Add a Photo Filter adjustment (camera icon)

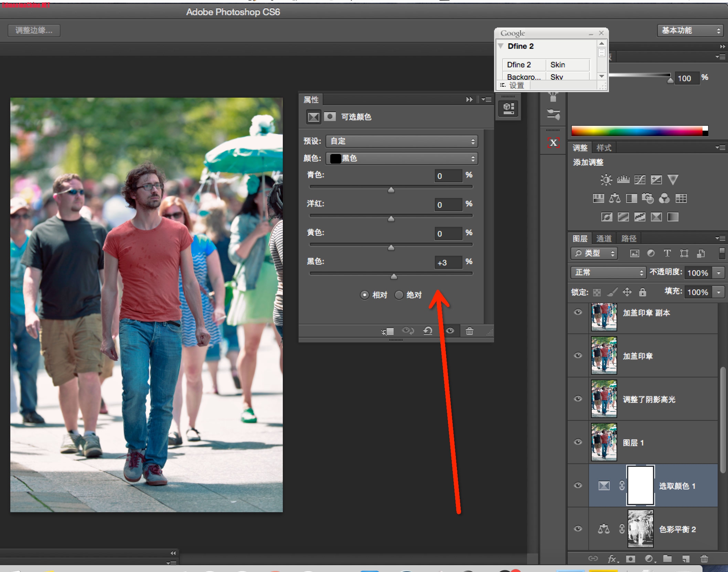pos(648,198)
